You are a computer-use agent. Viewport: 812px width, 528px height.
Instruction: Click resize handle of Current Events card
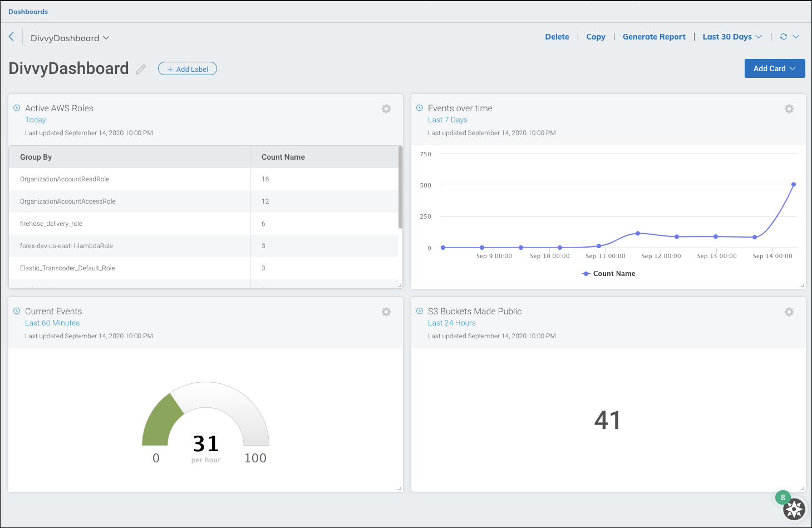tap(400, 488)
